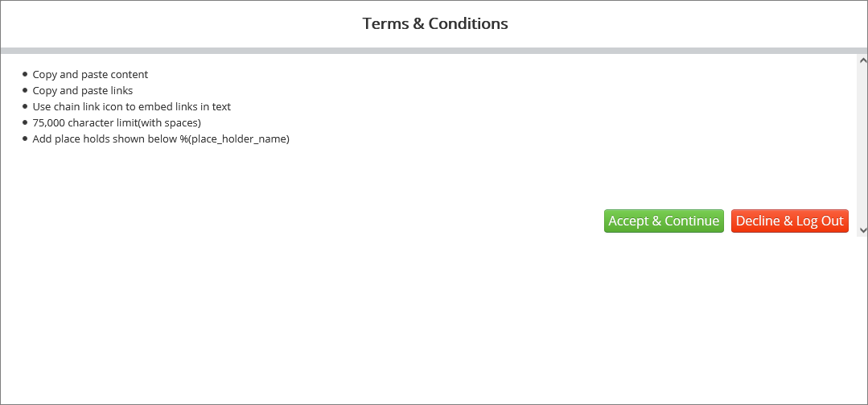
Task: Click the "Copy and paste content" line
Action: pos(90,75)
